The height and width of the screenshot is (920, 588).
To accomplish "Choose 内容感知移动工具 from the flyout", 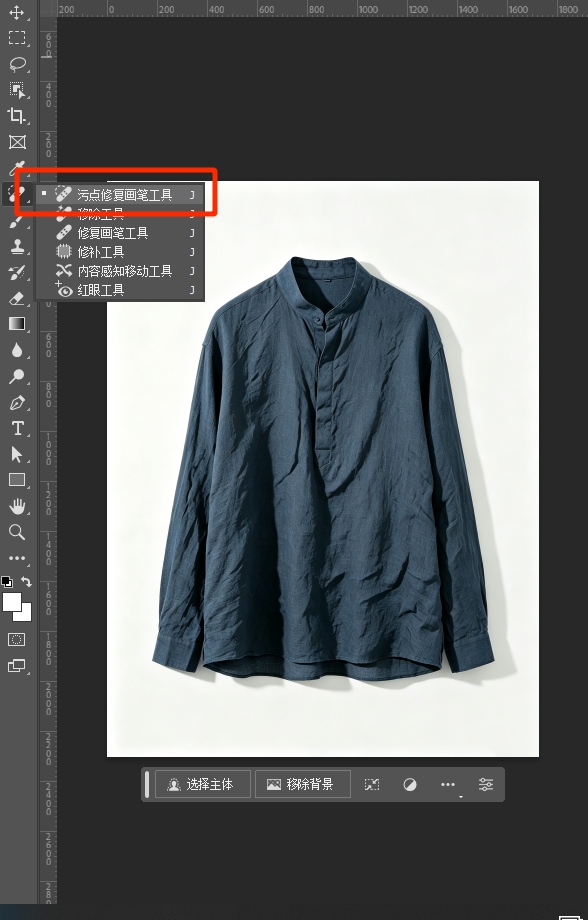I will (120, 270).
